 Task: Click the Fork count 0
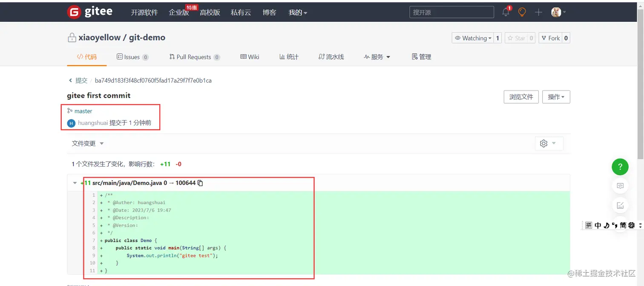pos(566,38)
